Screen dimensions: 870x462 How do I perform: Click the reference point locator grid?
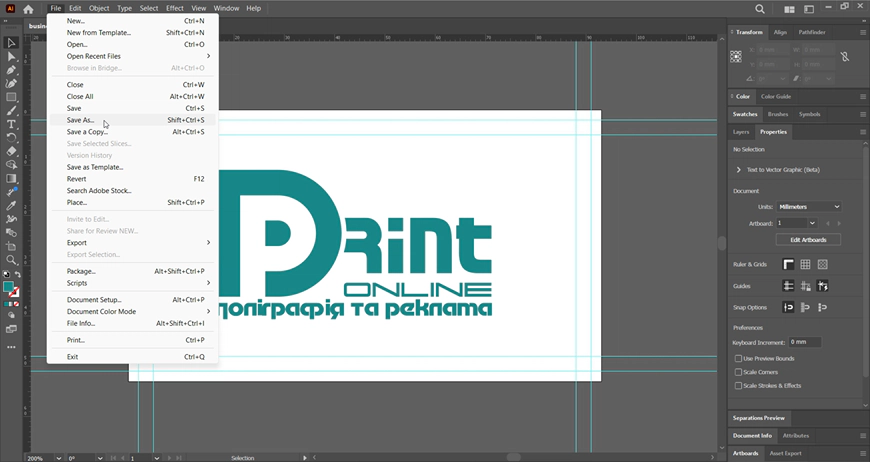[x=736, y=56]
